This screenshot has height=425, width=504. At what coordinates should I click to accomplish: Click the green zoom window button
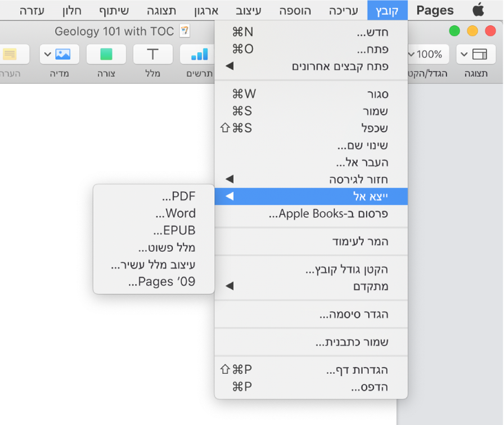(x=454, y=31)
